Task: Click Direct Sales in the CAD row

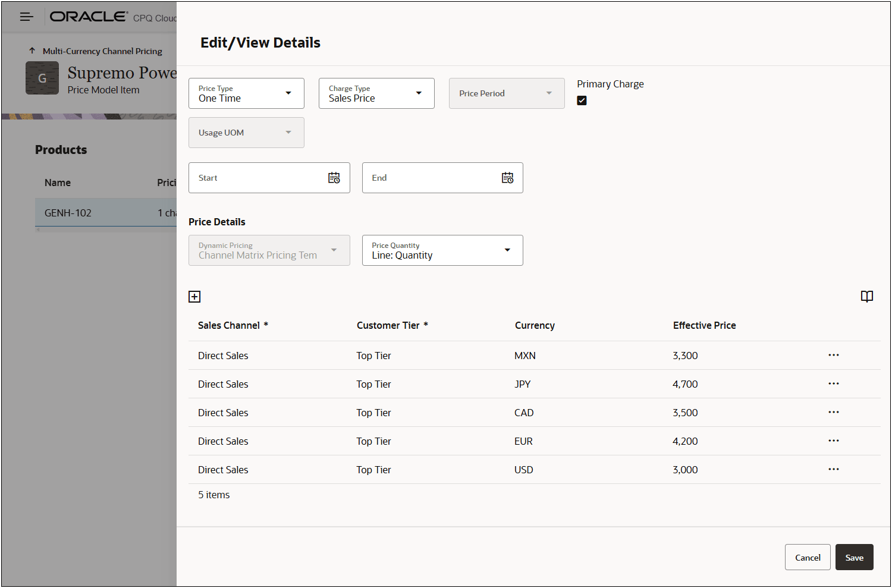Action: 223,413
